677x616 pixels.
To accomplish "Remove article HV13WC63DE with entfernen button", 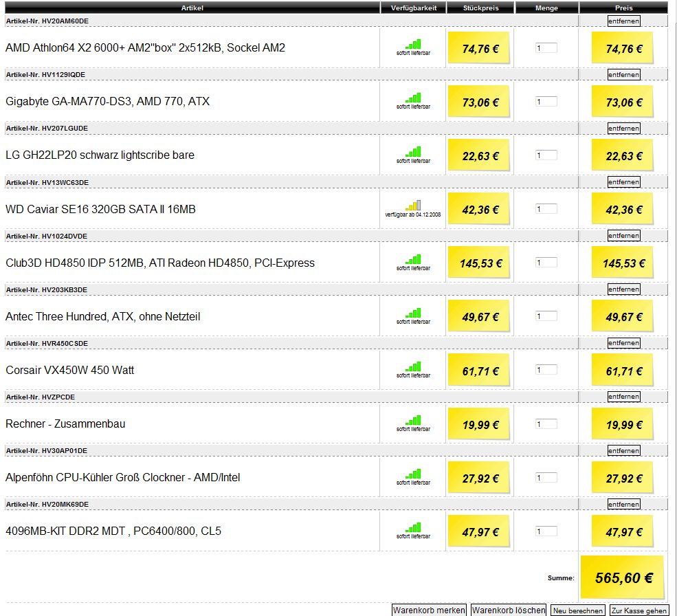I will coord(623,182).
